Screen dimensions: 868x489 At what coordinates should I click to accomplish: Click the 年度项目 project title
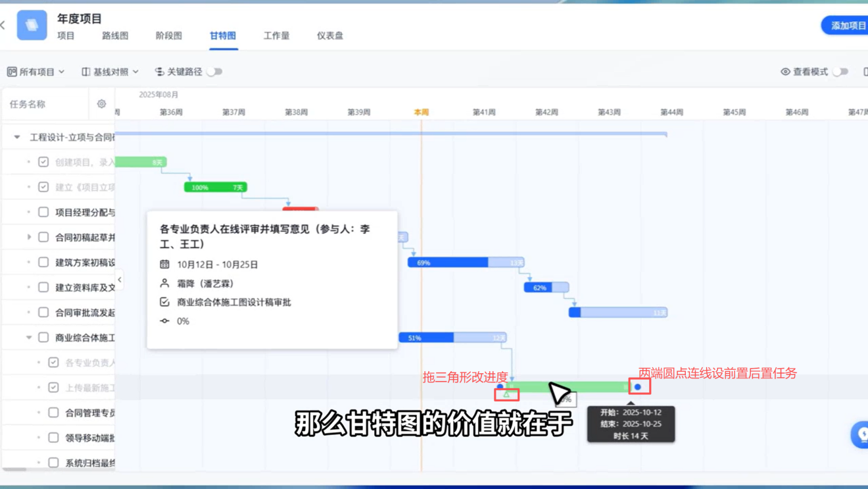80,18
